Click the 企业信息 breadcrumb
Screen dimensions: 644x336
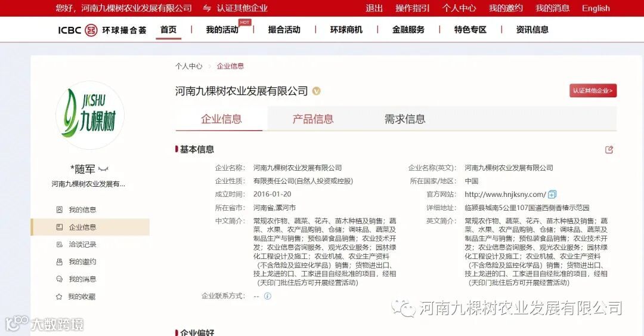(x=230, y=66)
